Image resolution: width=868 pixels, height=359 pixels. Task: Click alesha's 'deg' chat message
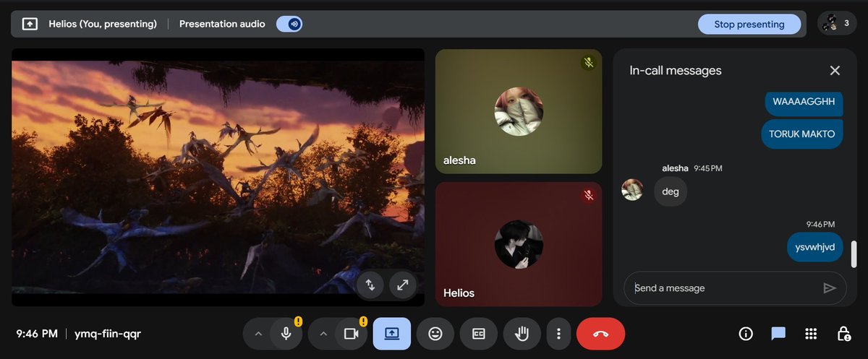click(671, 191)
